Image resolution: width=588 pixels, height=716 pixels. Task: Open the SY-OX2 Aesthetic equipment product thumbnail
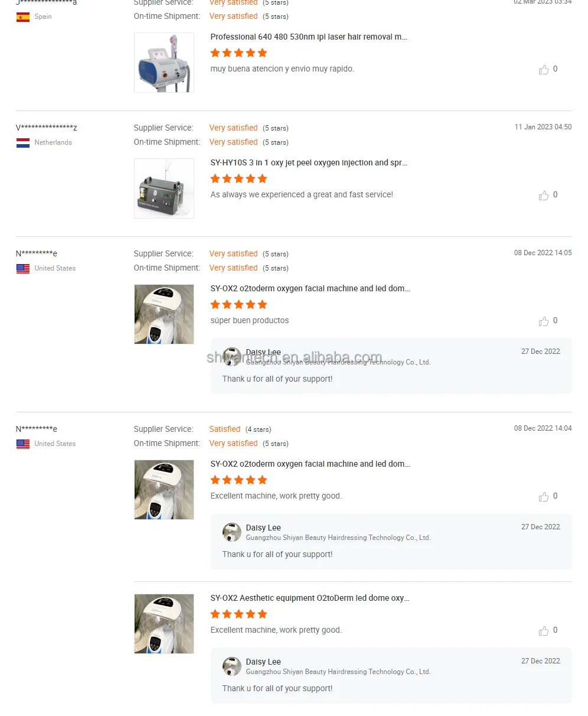tap(164, 624)
